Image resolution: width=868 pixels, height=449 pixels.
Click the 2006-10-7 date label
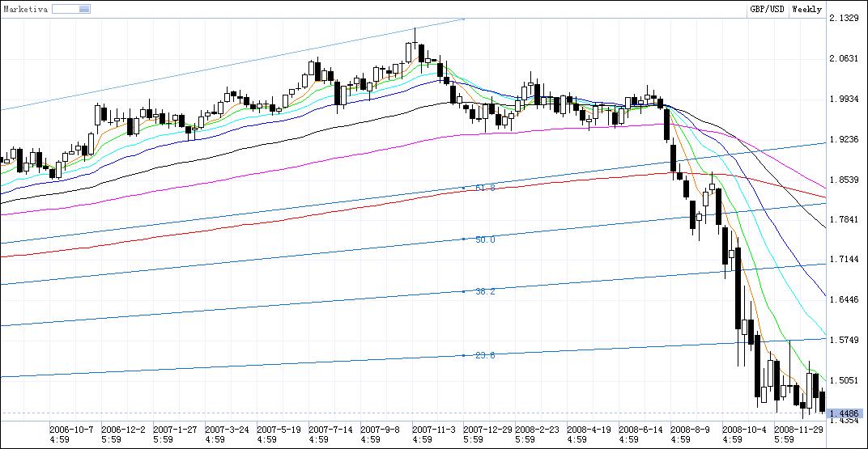click(x=71, y=429)
